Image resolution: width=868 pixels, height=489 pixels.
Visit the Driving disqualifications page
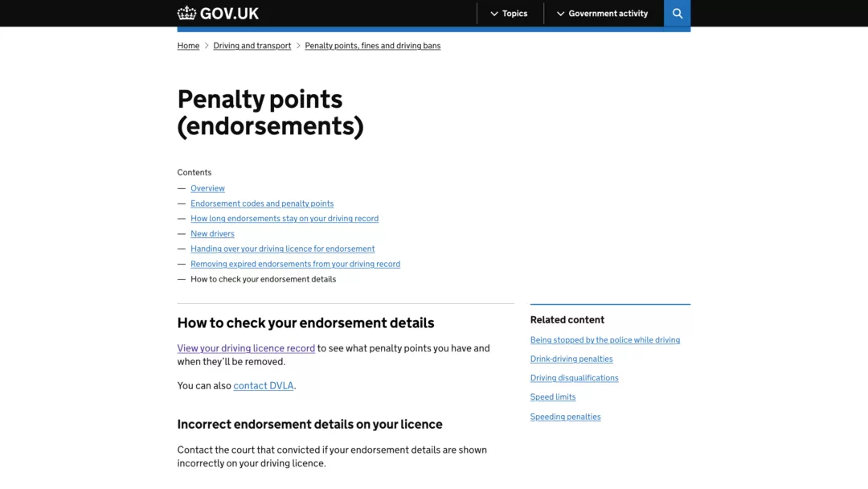click(574, 378)
